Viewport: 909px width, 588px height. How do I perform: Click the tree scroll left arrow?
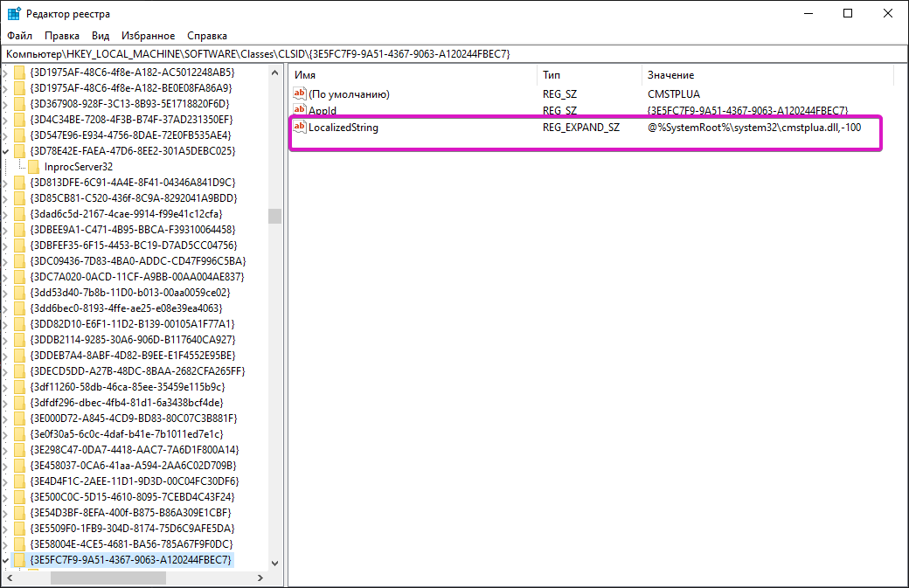point(10,578)
